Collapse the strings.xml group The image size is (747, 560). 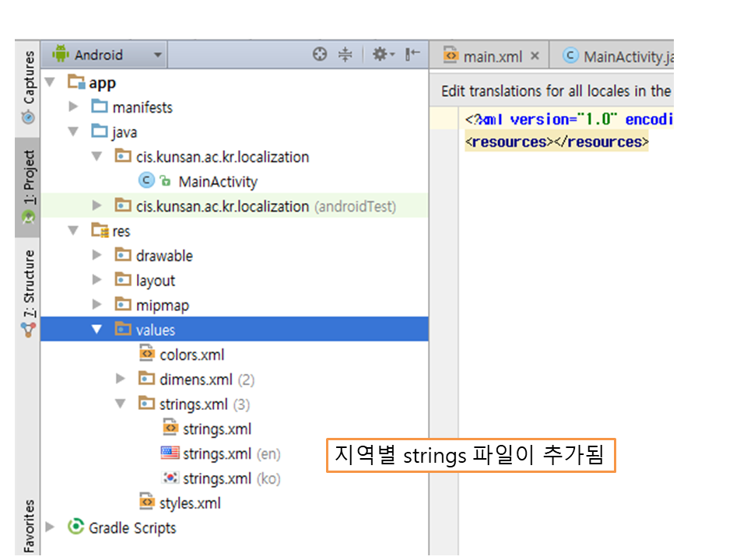click(x=121, y=404)
